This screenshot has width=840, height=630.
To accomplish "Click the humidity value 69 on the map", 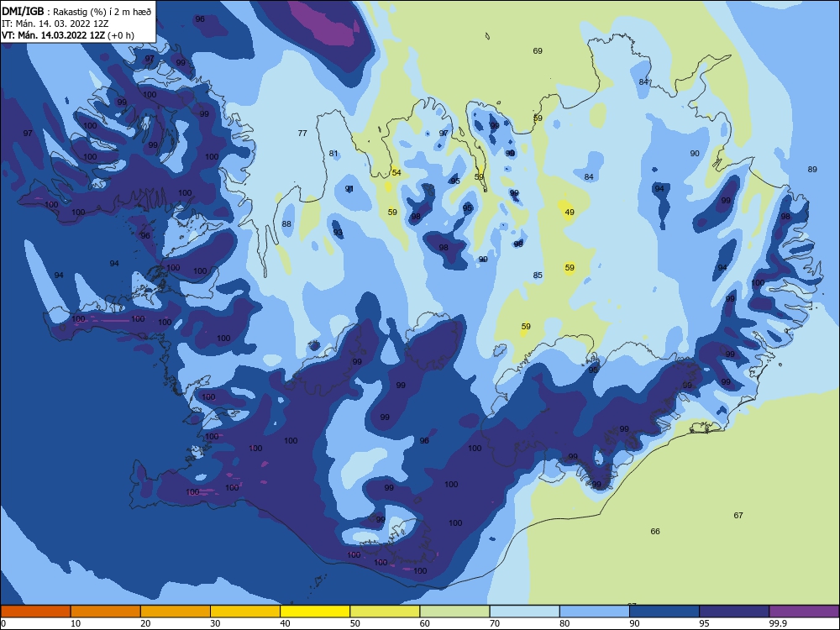I will pos(538,51).
